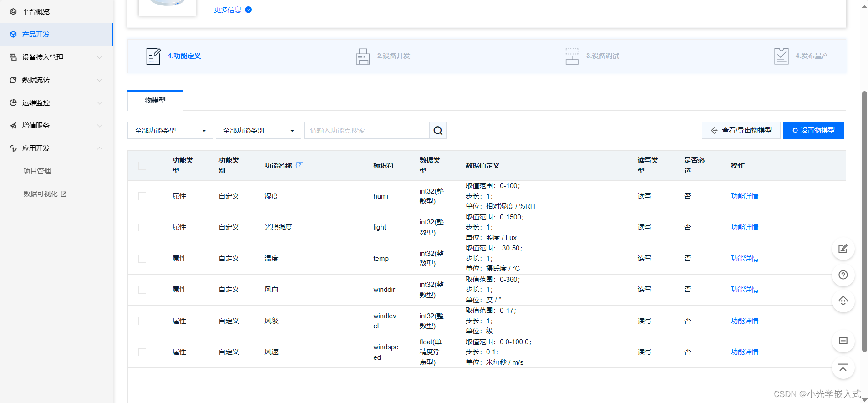The image size is (868, 403).
Task: Check the 风向 row checkbox
Action: pos(142,290)
